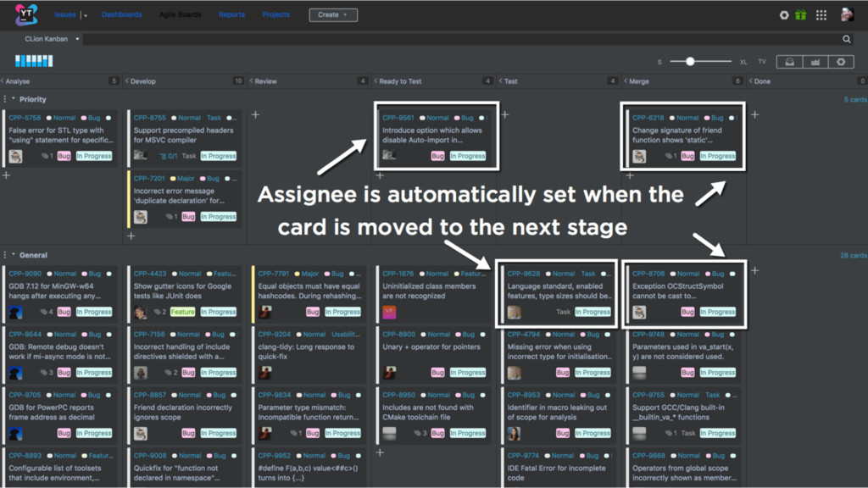Select TV mode card size label
The image size is (868, 488).
click(x=762, y=62)
